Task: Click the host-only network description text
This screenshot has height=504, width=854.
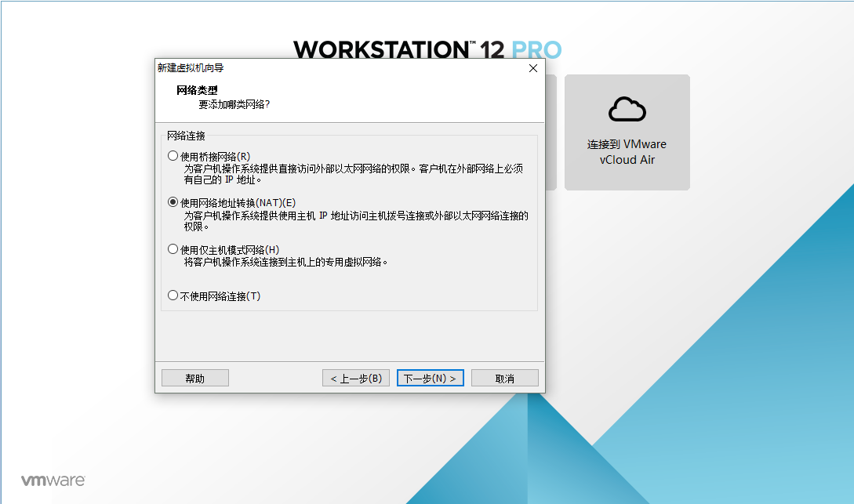Action: (x=286, y=263)
